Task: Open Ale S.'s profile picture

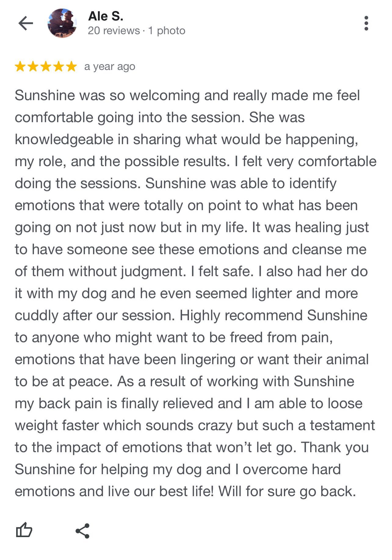Action: 62,23
